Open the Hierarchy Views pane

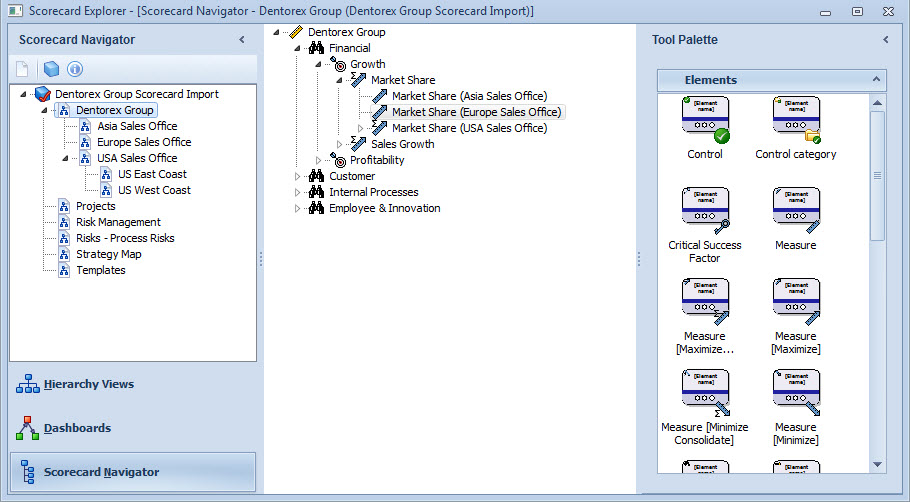(x=88, y=384)
